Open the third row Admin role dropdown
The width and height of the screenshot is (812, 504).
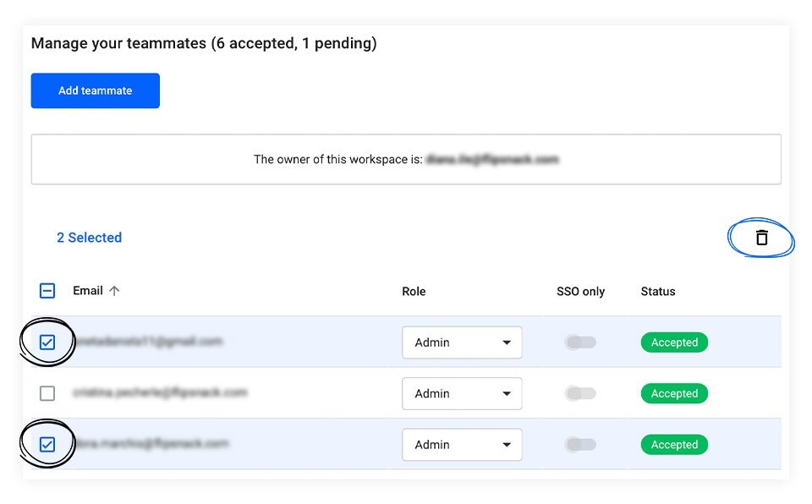(x=461, y=445)
